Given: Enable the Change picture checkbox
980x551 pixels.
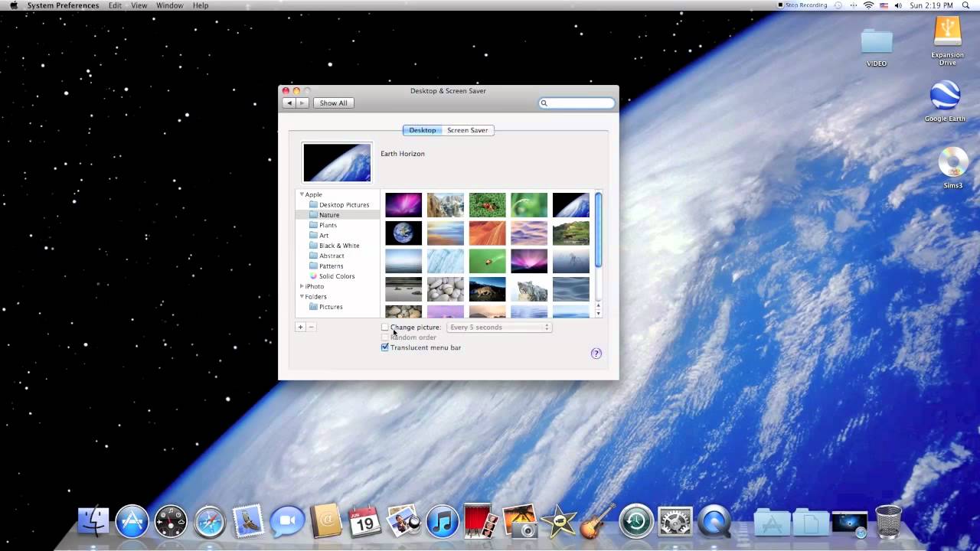Looking at the screenshot, I should click(385, 327).
